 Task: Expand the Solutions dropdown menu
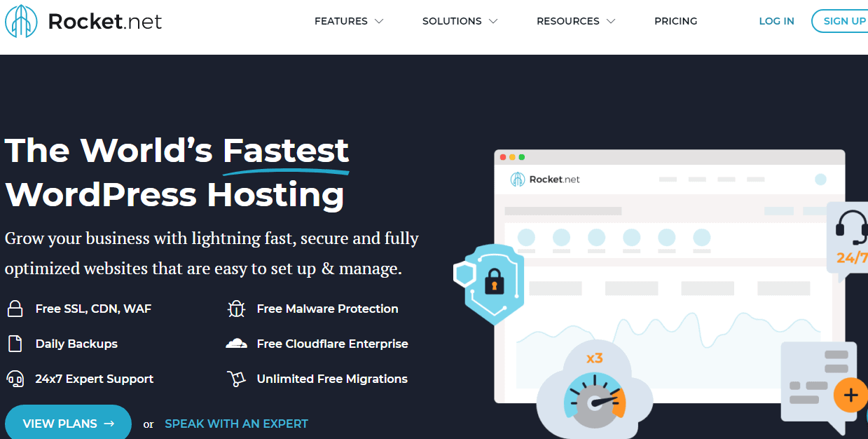460,21
